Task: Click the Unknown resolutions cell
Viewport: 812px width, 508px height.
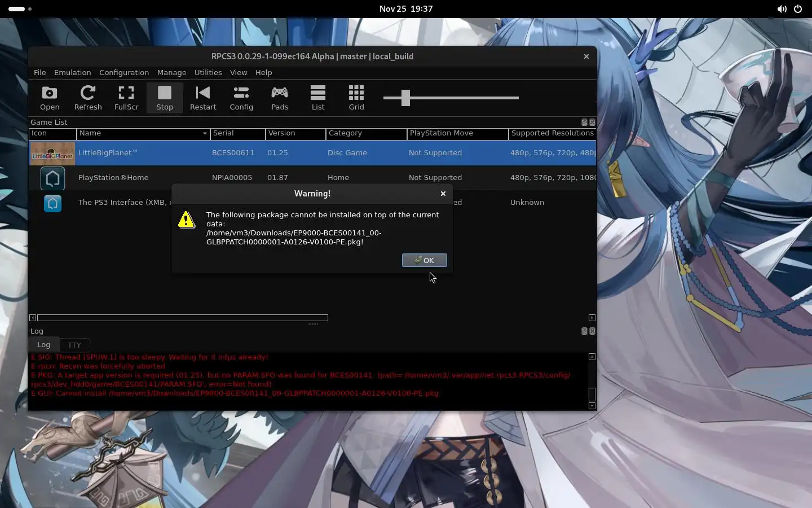Action: click(x=527, y=203)
